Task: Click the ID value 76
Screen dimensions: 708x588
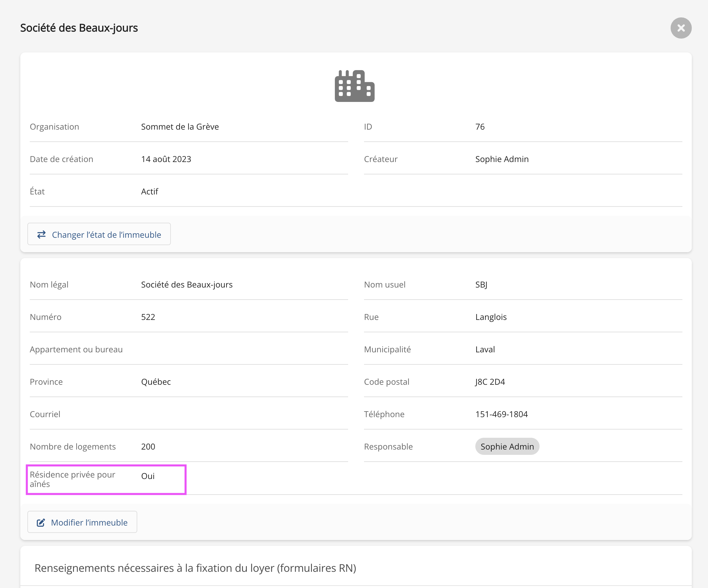Action: (x=480, y=127)
